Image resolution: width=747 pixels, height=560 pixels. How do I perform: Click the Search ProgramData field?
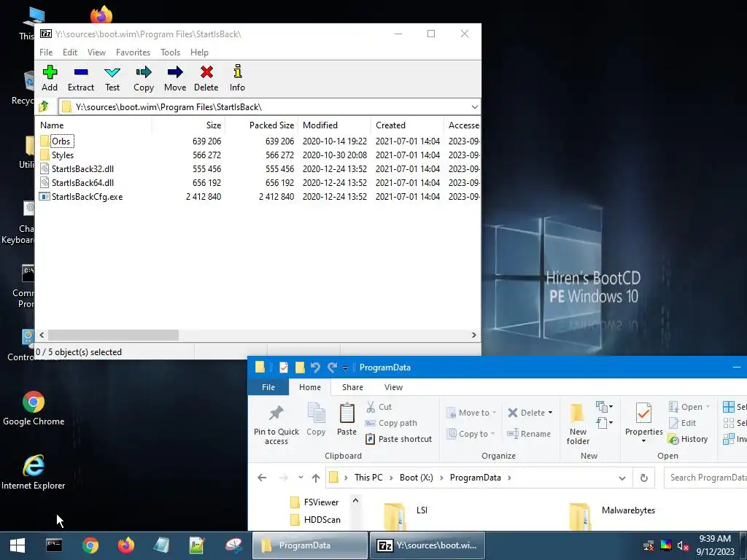click(x=705, y=478)
